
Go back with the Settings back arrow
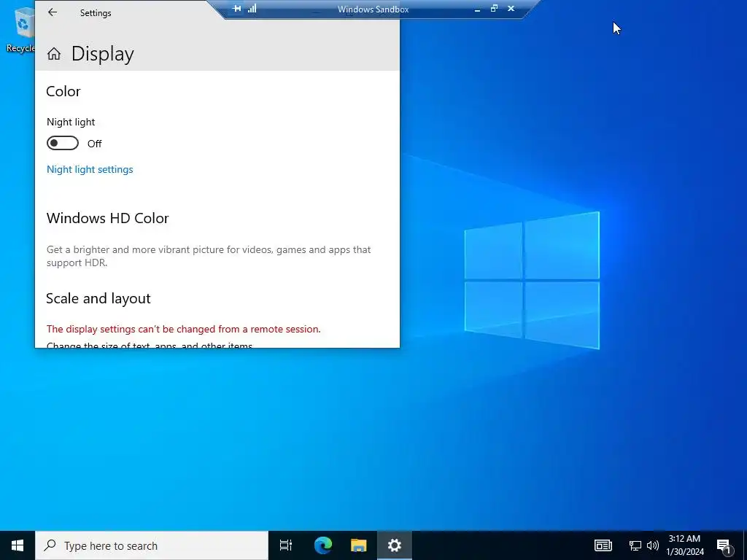53,12
